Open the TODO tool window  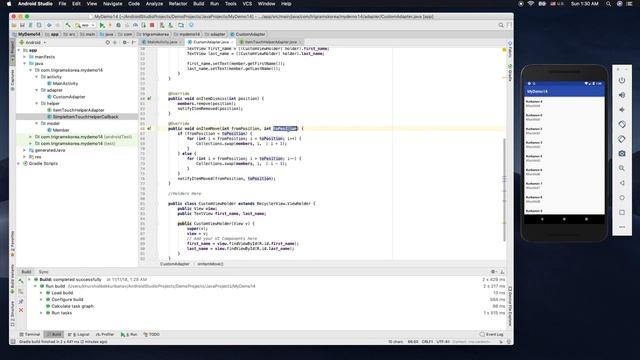(151, 334)
